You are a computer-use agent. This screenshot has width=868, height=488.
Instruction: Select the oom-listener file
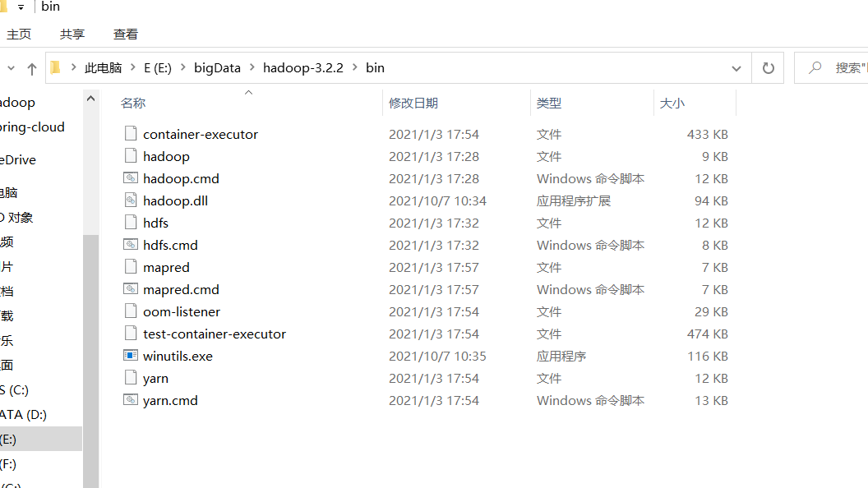tap(181, 311)
